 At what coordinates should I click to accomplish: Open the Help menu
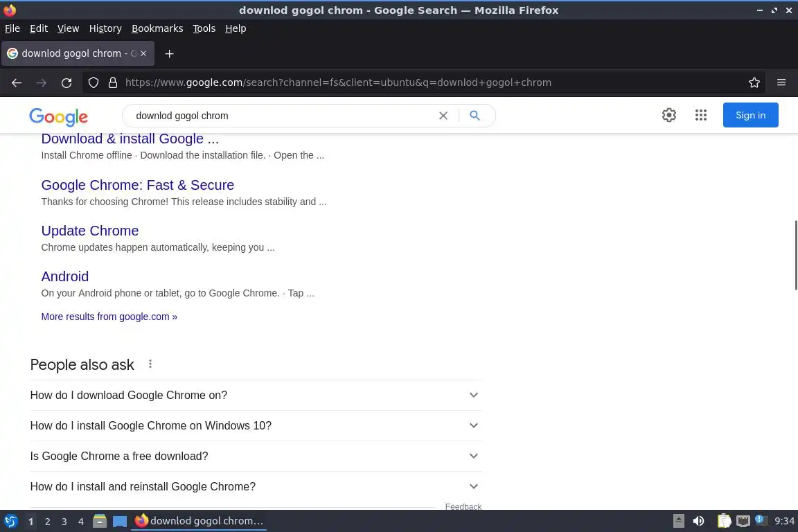tap(236, 28)
